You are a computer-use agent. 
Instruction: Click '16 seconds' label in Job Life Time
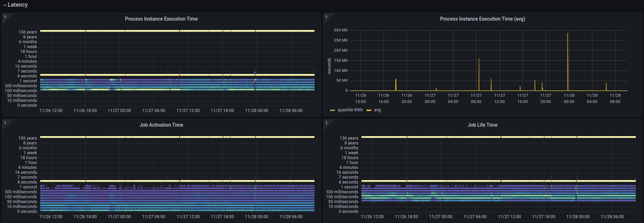(347, 172)
